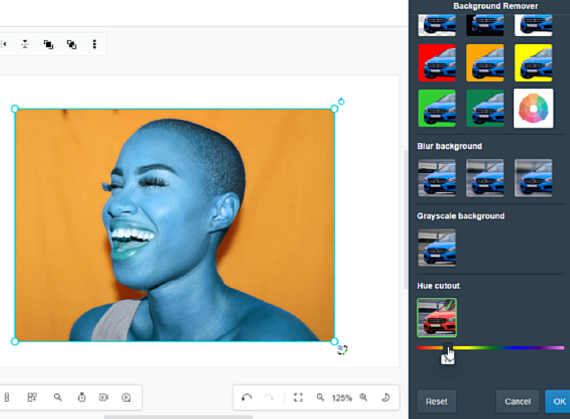The image size is (570, 419).
Task: Click the 125% zoom level value
Action: [x=342, y=398]
